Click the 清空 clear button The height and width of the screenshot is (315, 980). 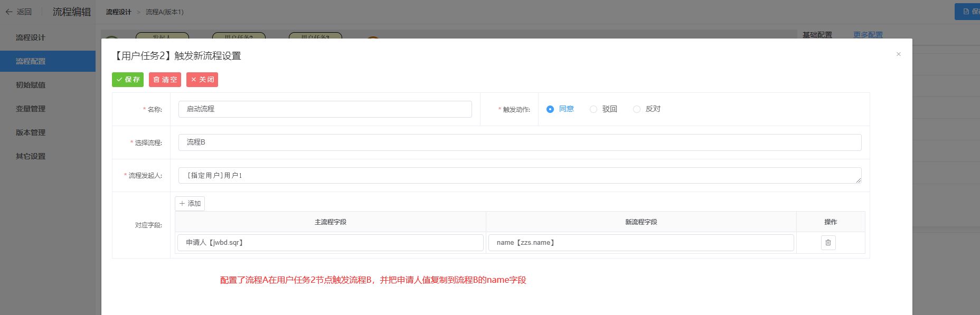165,80
